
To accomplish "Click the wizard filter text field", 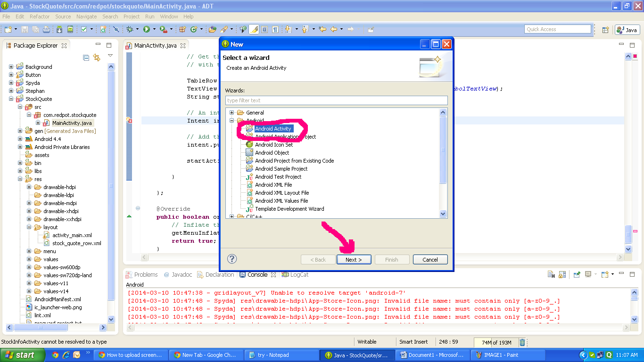I will (336, 100).
